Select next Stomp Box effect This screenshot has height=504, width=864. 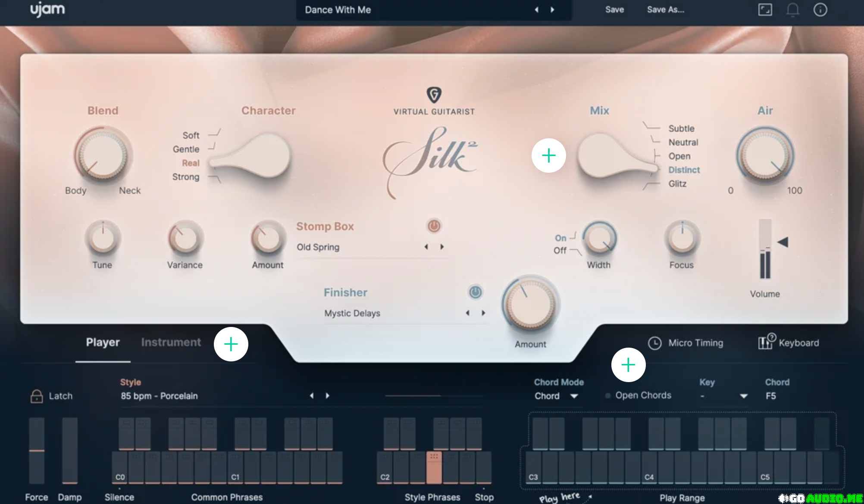point(442,247)
